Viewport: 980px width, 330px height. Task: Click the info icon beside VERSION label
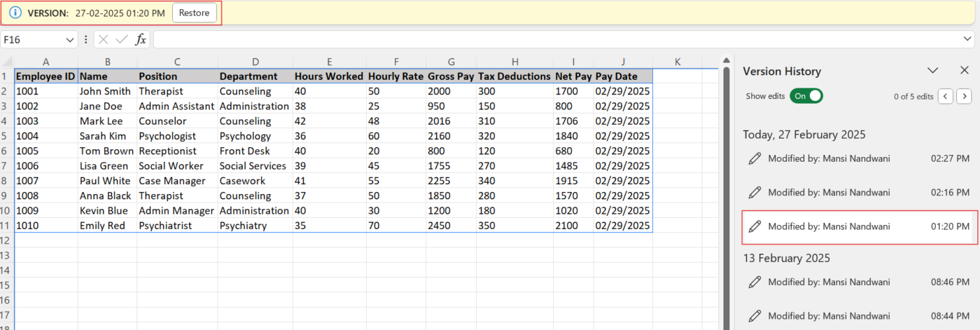[15, 13]
